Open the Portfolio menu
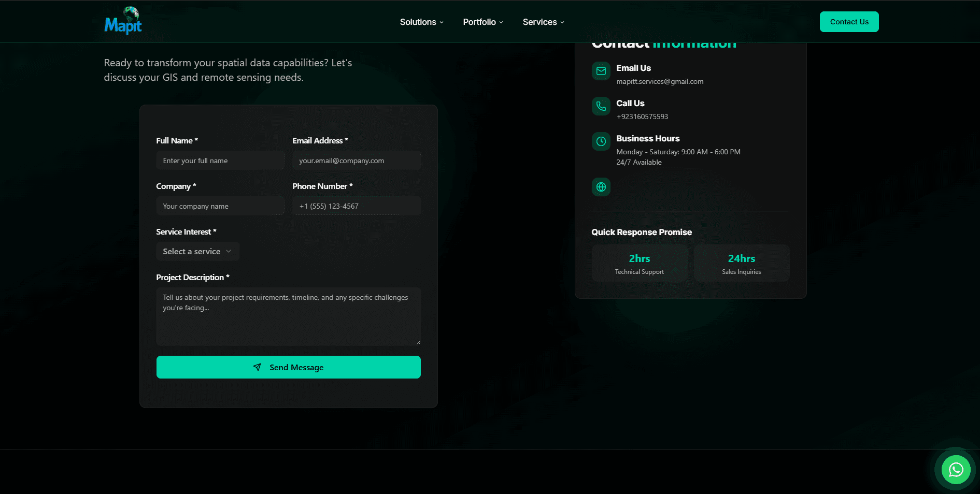This screenshot has width=980, height=494. (x=479, y=22)
